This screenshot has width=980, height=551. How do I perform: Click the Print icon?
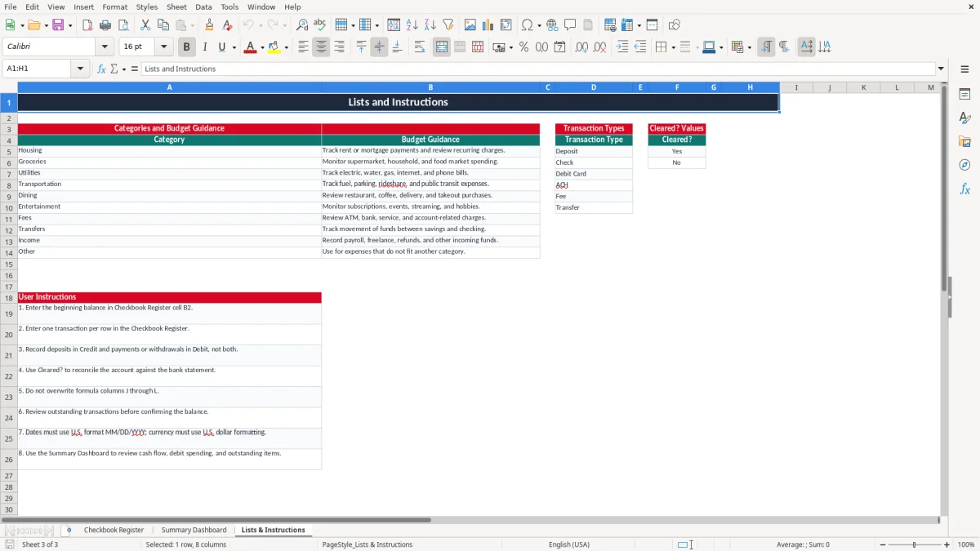click(105, 25)
